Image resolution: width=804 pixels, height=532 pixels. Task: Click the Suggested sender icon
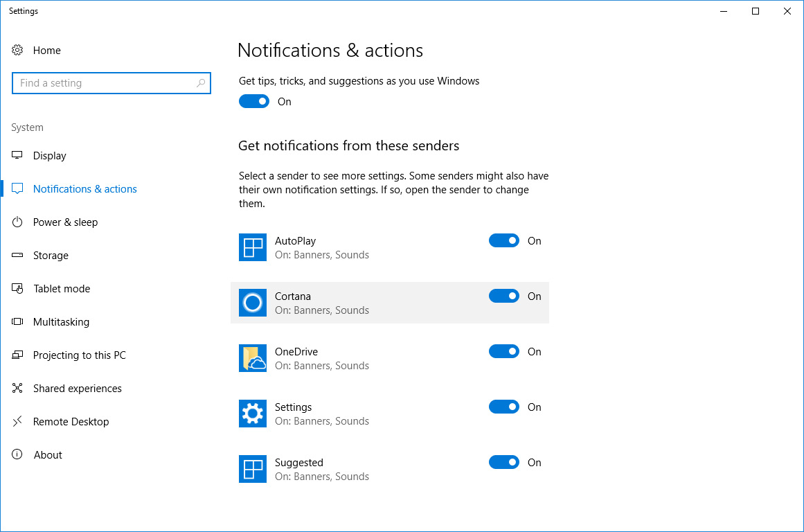(x=253, y=469)
